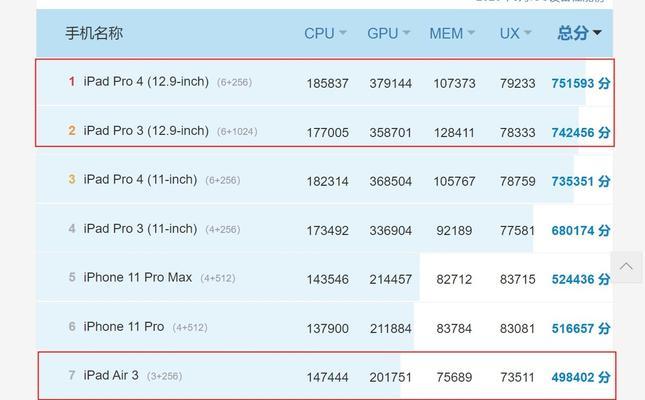Click MEM value 128411
645x400 pixels.
454,133
